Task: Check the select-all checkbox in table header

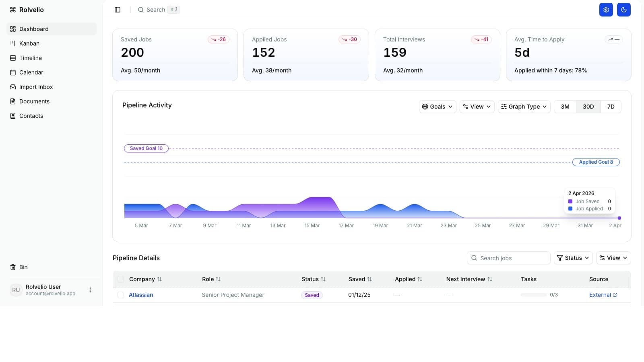Action: (x=121, y=279)
